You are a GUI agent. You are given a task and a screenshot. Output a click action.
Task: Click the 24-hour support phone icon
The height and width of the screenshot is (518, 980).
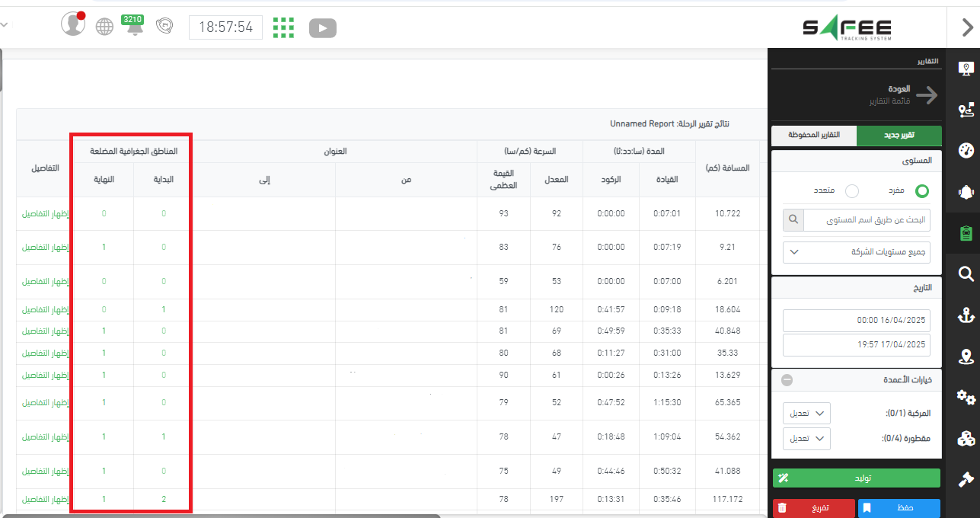coord(164,27)
